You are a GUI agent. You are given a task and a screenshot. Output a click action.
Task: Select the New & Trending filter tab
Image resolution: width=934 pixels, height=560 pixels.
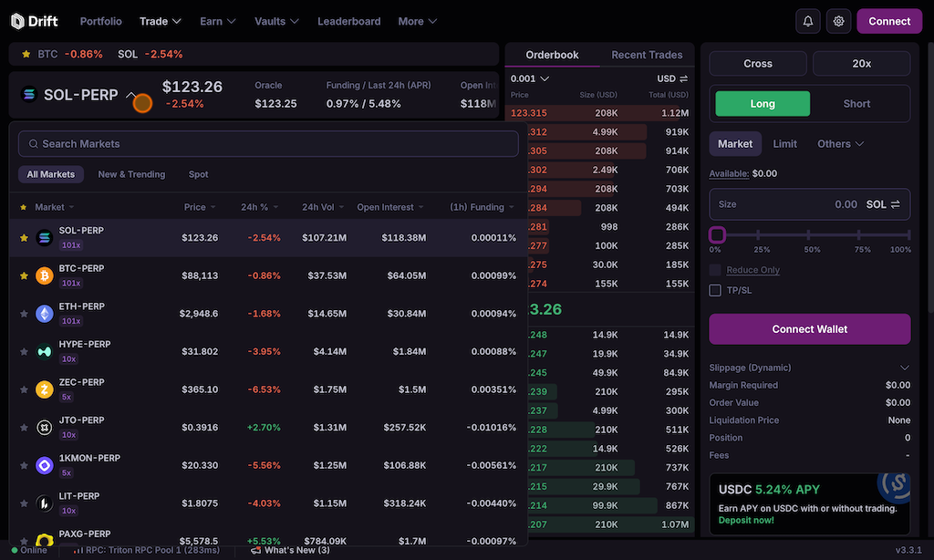pyautogui.click(x=131, y=174)
